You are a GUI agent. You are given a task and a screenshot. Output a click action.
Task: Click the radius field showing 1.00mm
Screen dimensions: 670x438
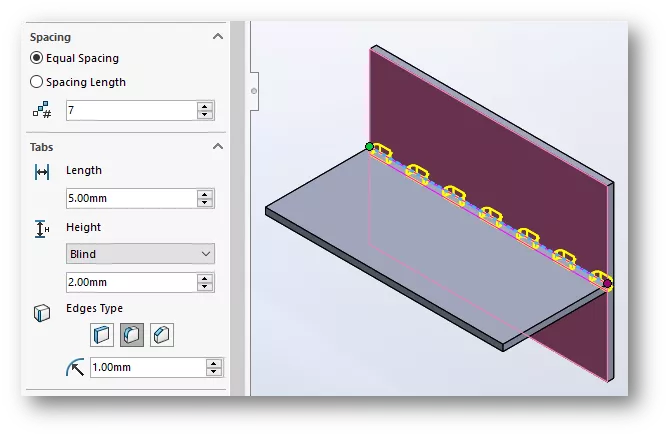(148, 367)
